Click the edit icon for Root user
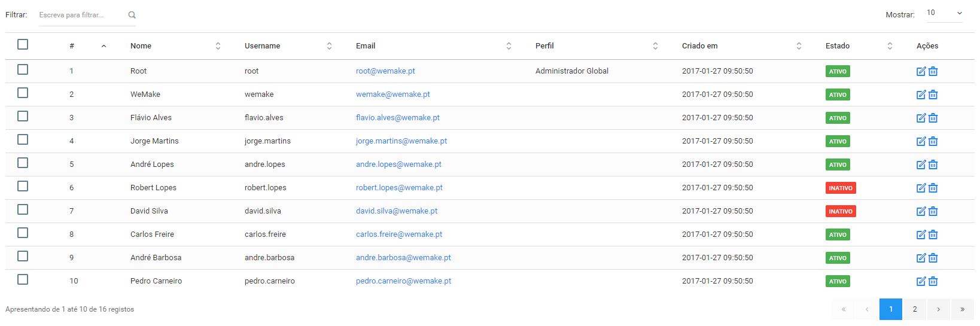The image size is (980, 326). click(921, 71)
